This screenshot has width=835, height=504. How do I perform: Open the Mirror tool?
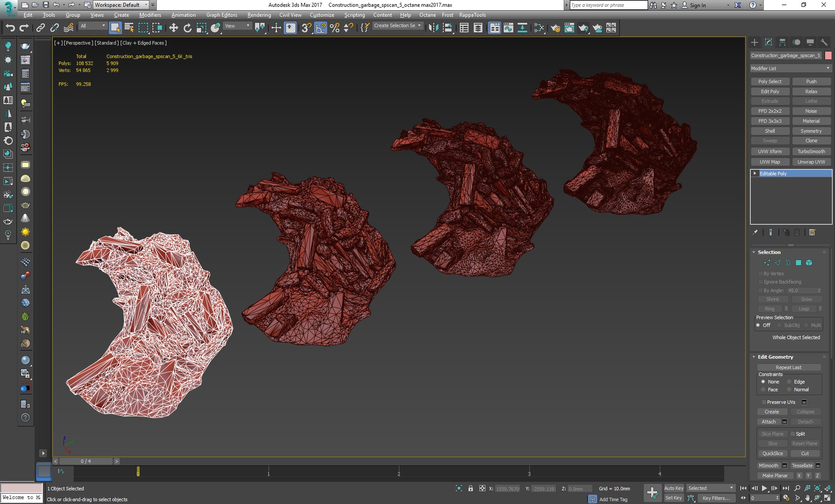click(x=433, y=28)
